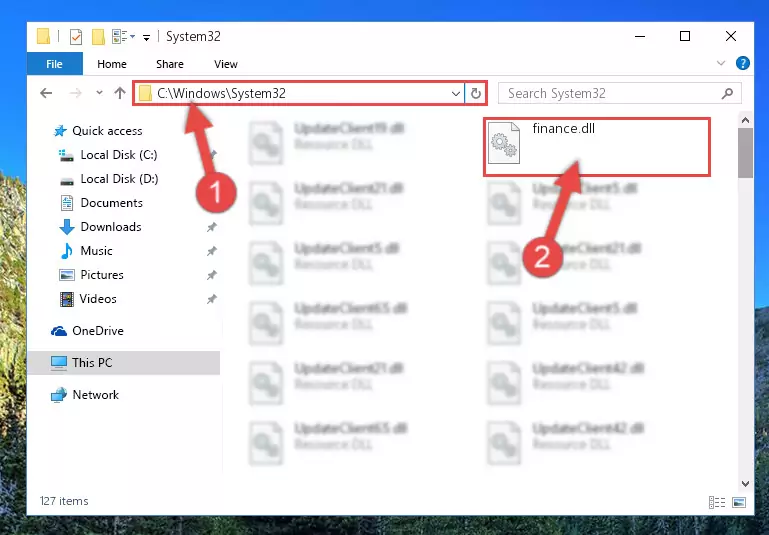
Task: Click the scroll down arrow
Action: (x=745, y=484)
